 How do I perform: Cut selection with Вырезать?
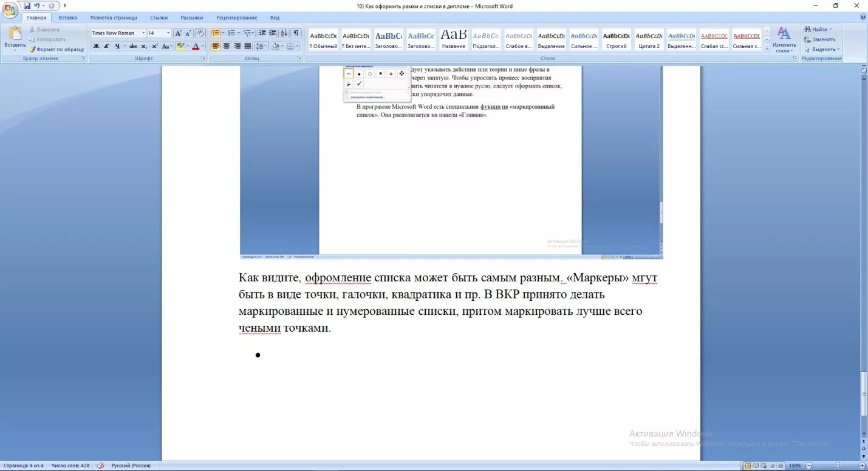coord(44,29)
